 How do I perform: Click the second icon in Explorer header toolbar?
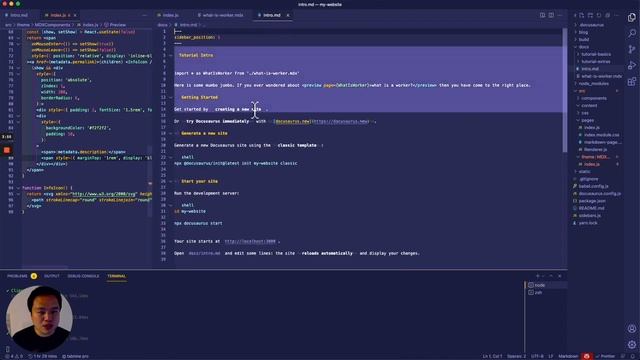click(590, 16)
